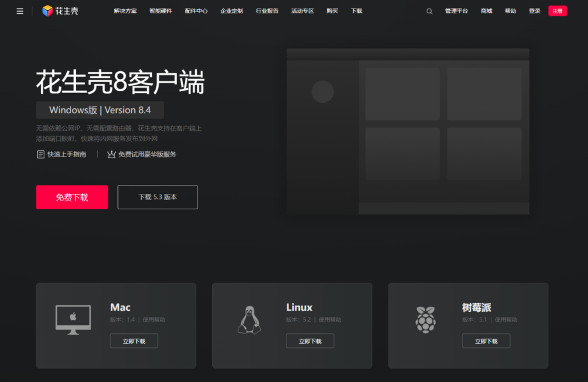
Task: Open the 配件中心 menu
Action: click(x=196, y=11)
